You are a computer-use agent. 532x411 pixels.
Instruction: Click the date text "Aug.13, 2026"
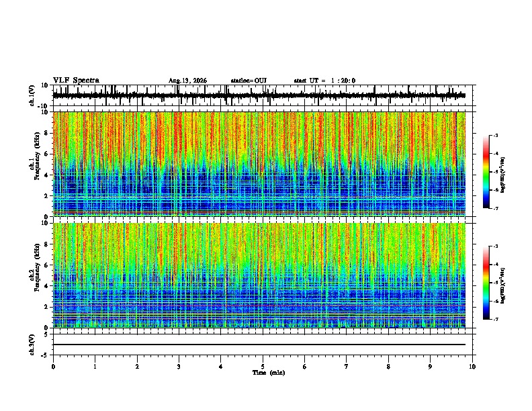[x=187, y=81]
